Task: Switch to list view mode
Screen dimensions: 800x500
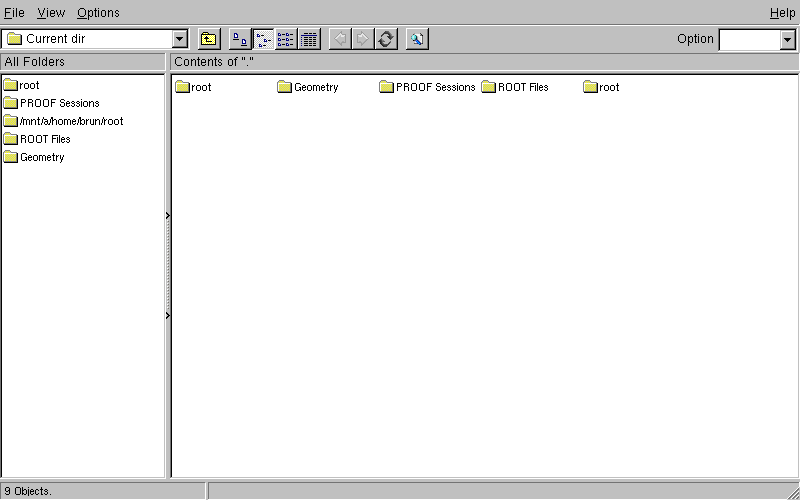Action: point(286,39)
